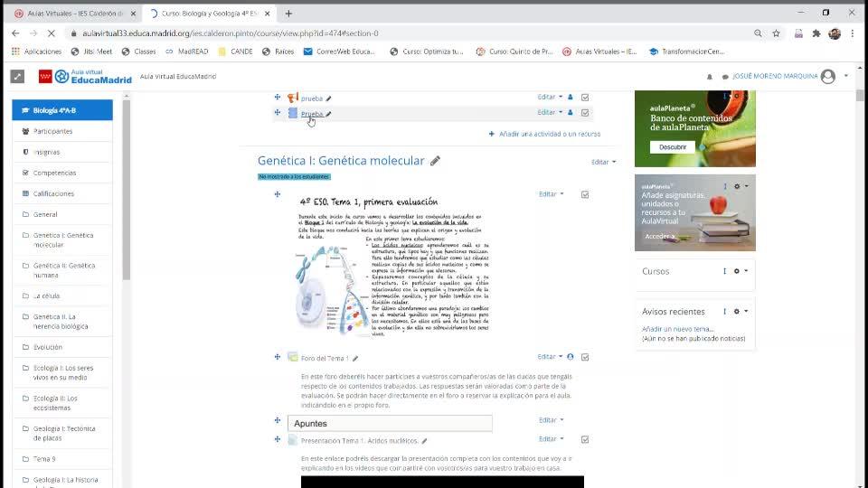This screenshot has width=868, height=488.
Task: Open Editar menu for the Genética I section
Action: point(603,162)
